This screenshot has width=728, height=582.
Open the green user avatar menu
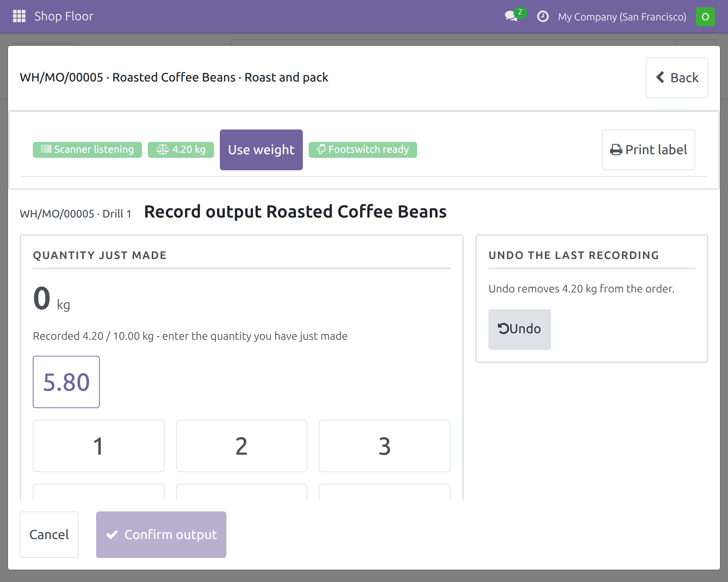click(x=705, y=17)
